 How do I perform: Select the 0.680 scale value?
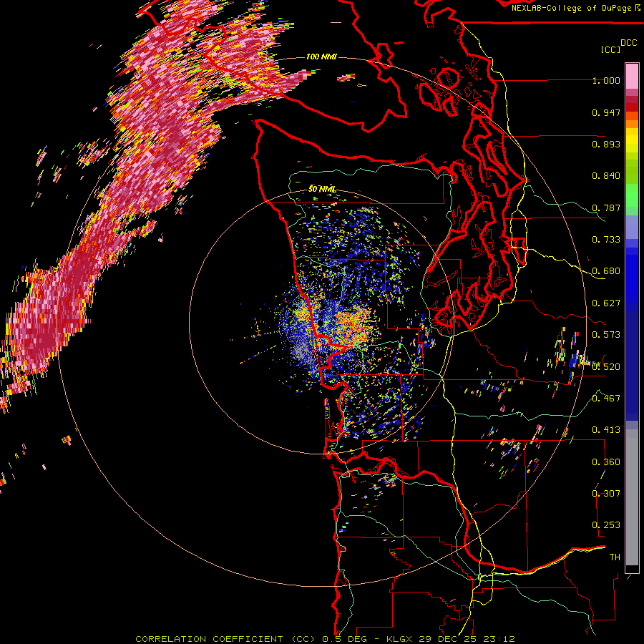point(606,271)
